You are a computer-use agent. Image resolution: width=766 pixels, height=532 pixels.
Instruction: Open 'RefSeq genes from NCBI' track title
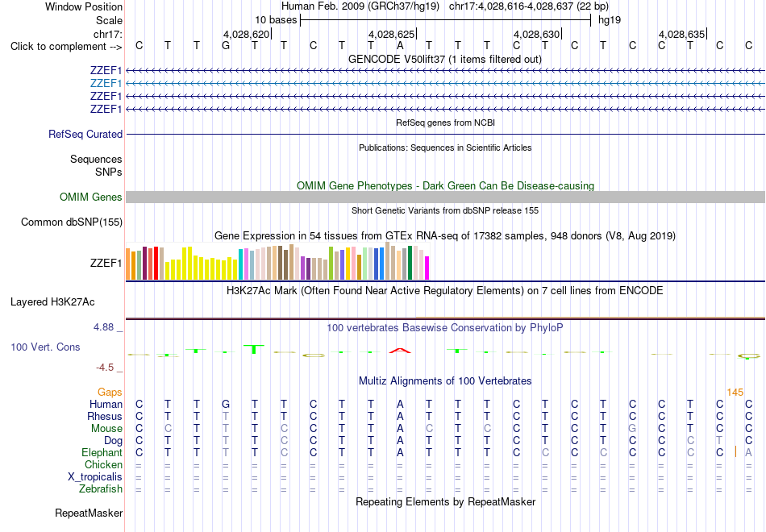[x=445, y=123]
